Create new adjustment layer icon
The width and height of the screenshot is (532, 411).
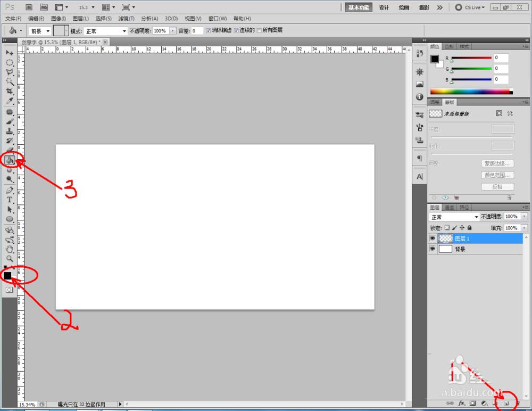[484, 403]
